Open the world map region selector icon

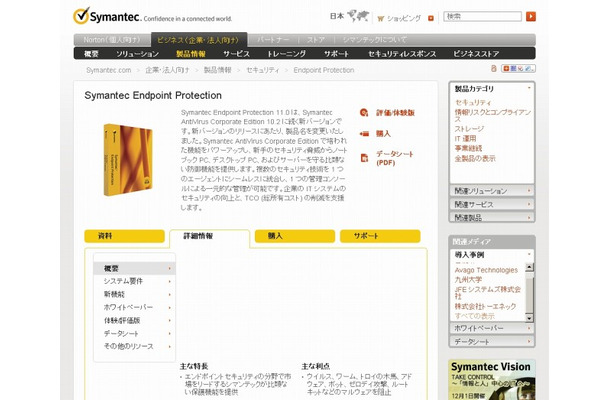point(358,16)
